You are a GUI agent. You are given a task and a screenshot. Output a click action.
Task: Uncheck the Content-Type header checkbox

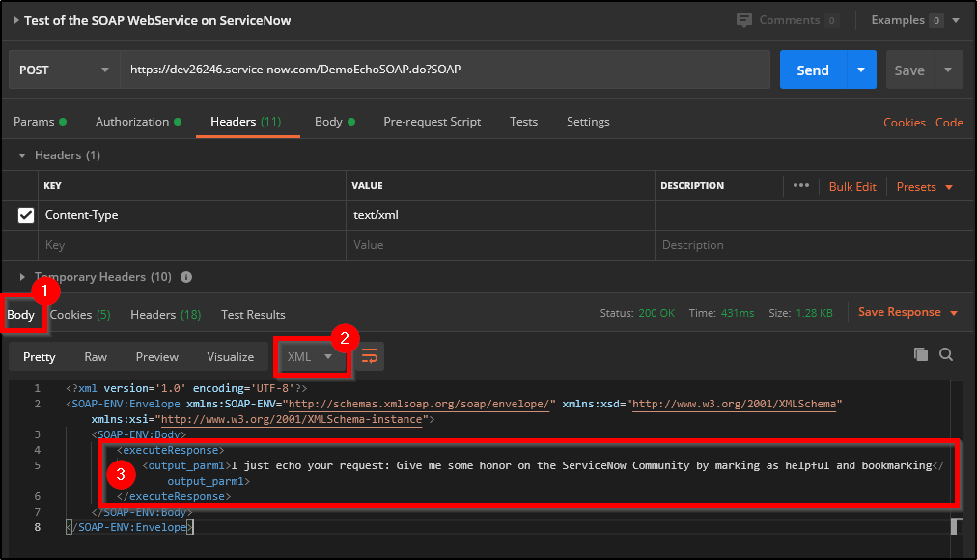[x=26, y=214]
